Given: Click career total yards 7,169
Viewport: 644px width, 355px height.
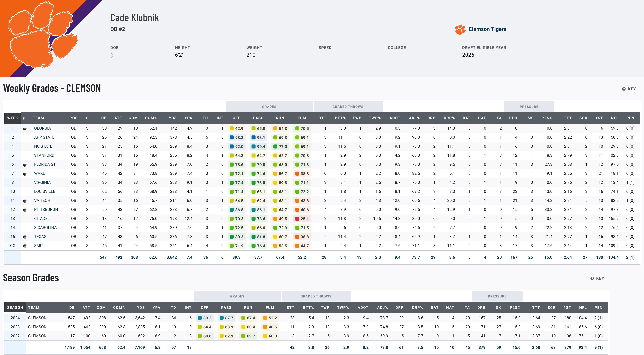Looking at the screenshot, I should point(140,347).
